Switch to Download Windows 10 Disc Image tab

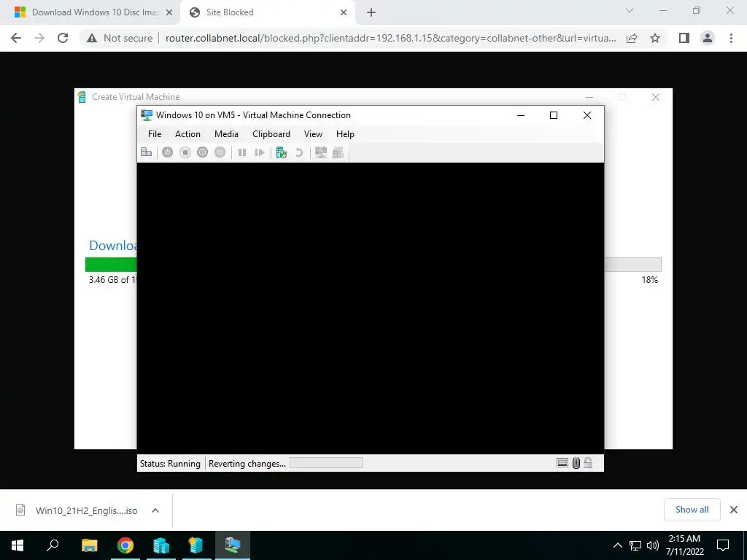pos(90,12)
